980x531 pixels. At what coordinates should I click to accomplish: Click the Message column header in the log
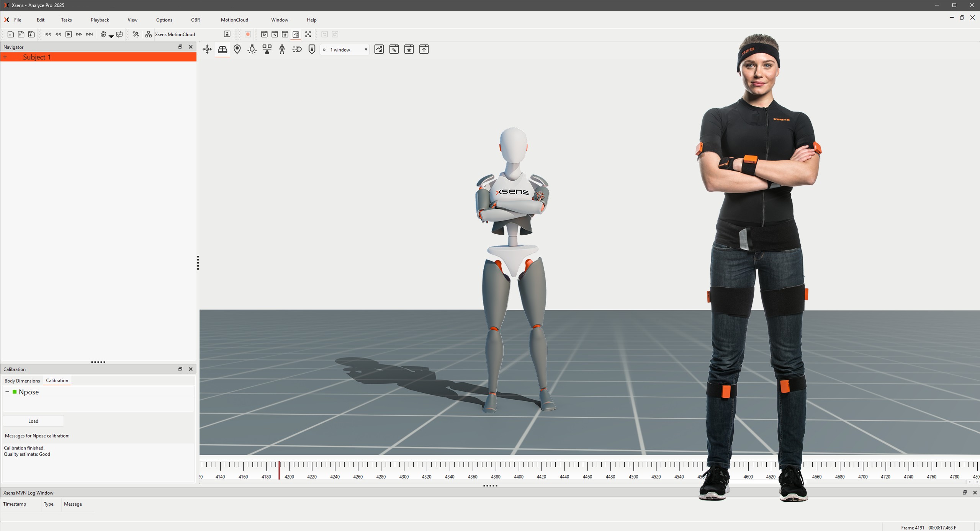(x=73, y=504)
